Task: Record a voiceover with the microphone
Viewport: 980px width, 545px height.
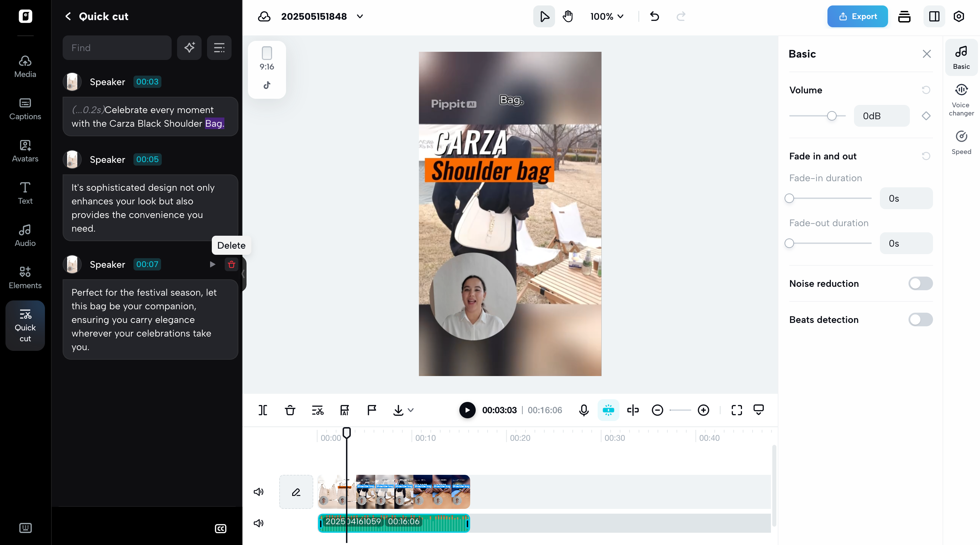Action: 584,410
